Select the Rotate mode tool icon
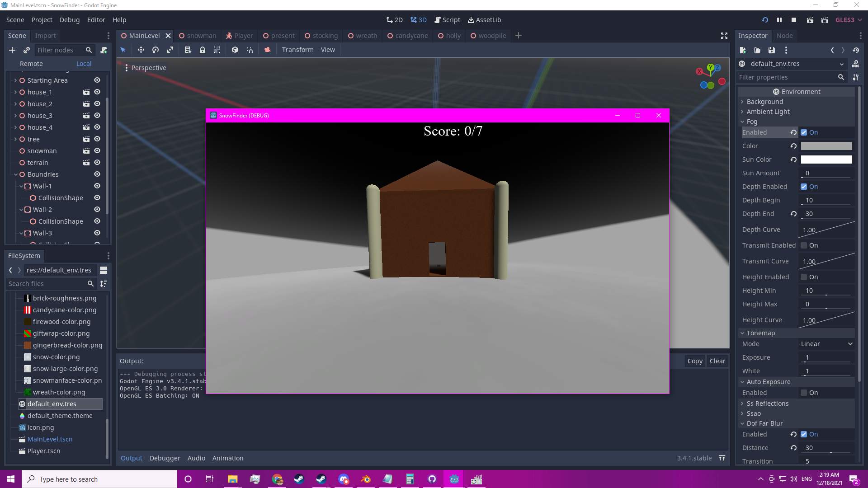This screenshot has height=488, width=868. click(x=156, y=50)
